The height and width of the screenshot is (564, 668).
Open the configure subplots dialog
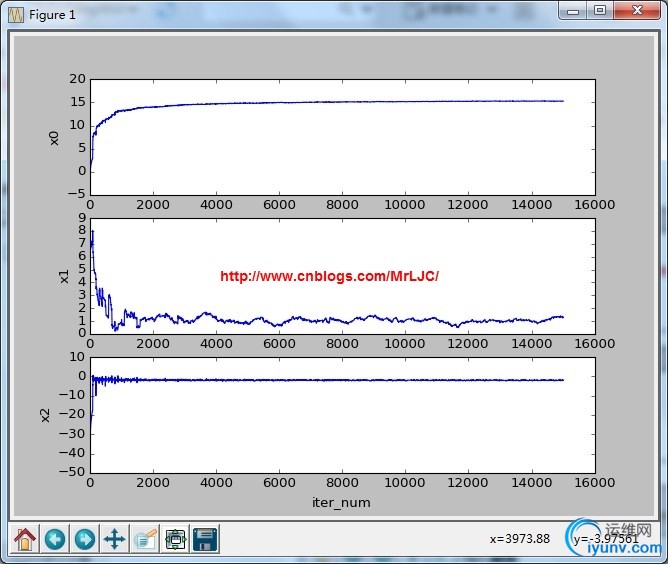(175, 539)
